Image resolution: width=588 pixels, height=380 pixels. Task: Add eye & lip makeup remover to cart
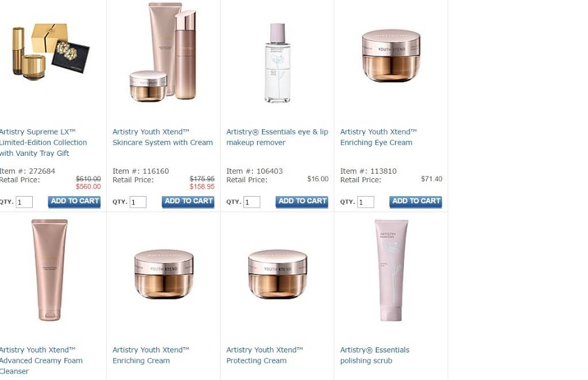(x=302, y=202)
